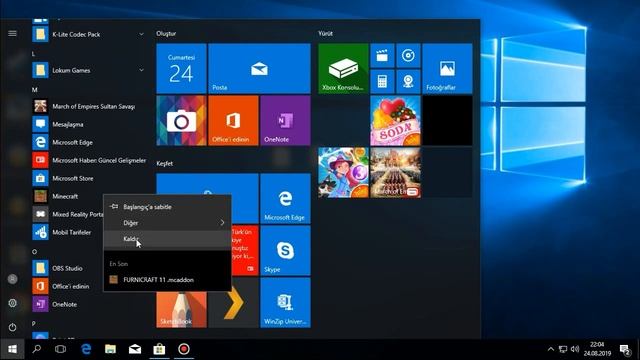640x360 pixels.
Task: Open recent file FURNICRAFT 11 .mcaddon
Action: tap(167, 280)
